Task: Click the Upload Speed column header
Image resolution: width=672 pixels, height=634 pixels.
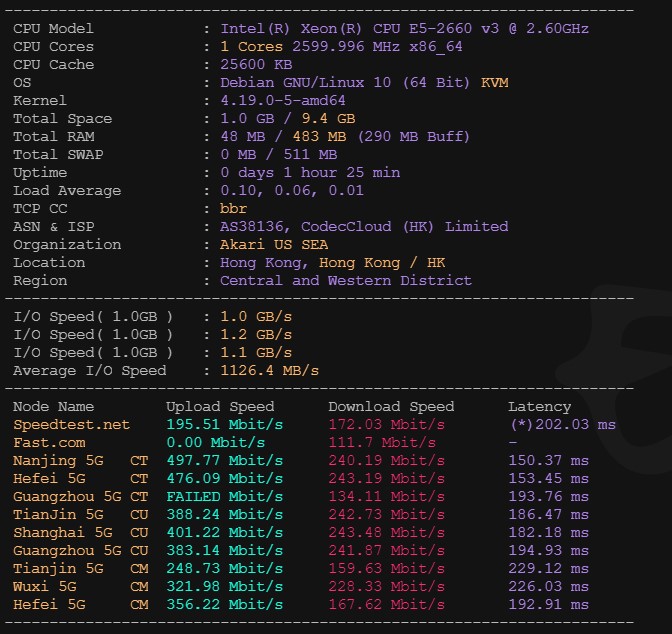Action: pos(220,407)
